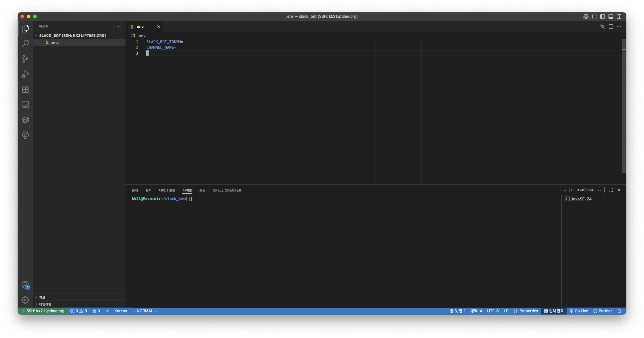Open the Remote Explorer view
Viewport: 644px width, 338px height.
25,105
